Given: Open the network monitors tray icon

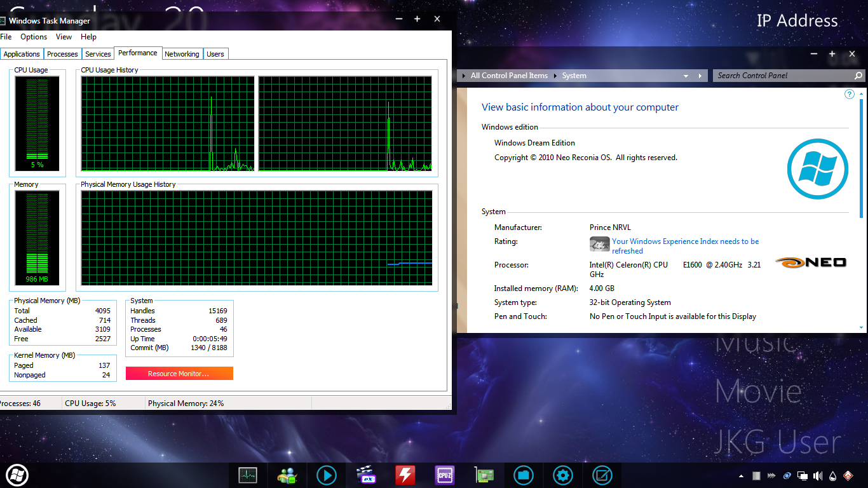Looking at the screenshot, I should (803, 476).
